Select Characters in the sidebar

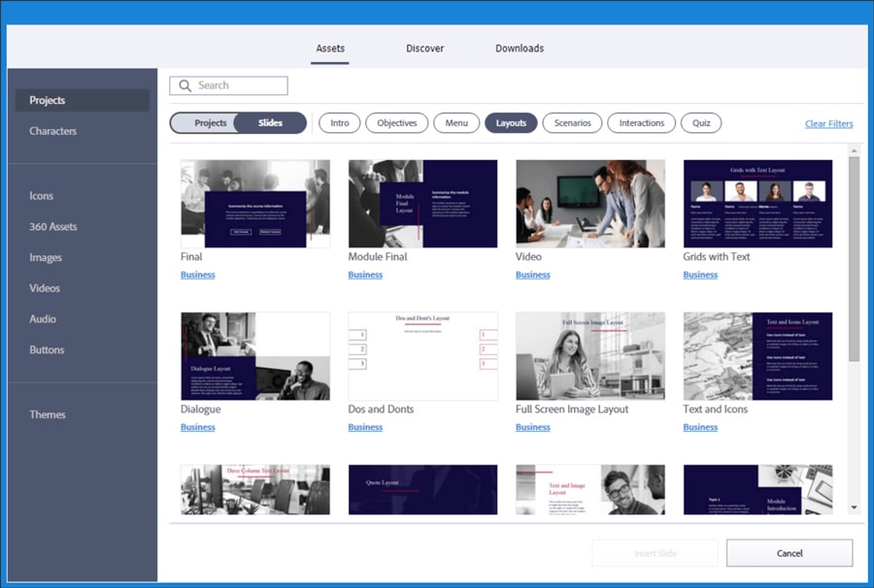pos(53,131)
